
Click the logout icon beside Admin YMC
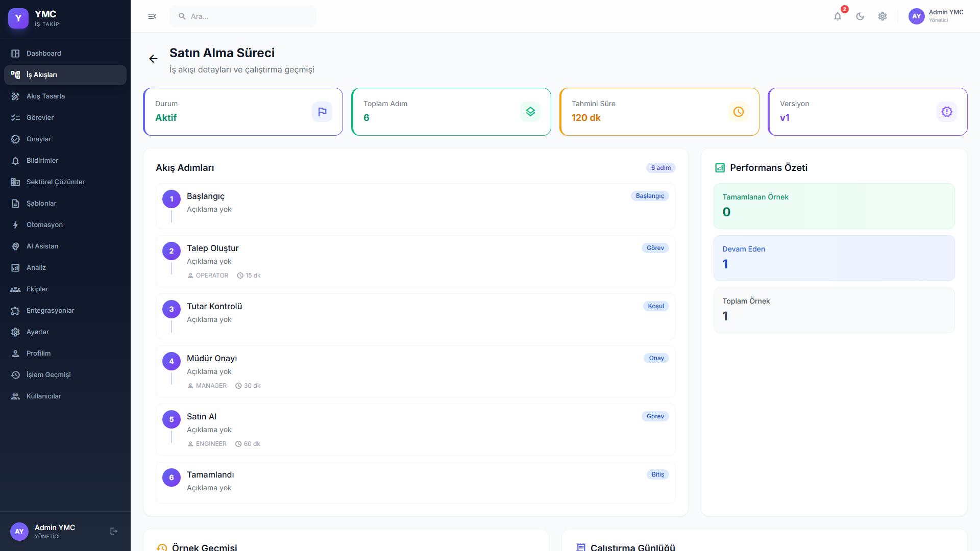(114, 531)
